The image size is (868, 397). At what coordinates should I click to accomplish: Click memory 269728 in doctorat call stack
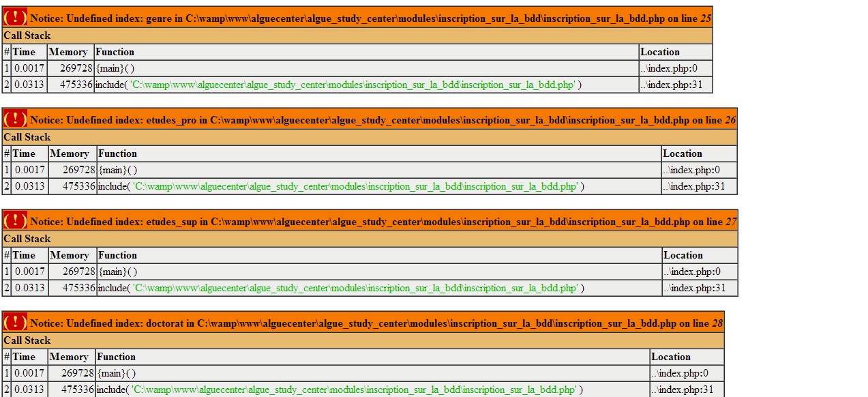(78, 373)
